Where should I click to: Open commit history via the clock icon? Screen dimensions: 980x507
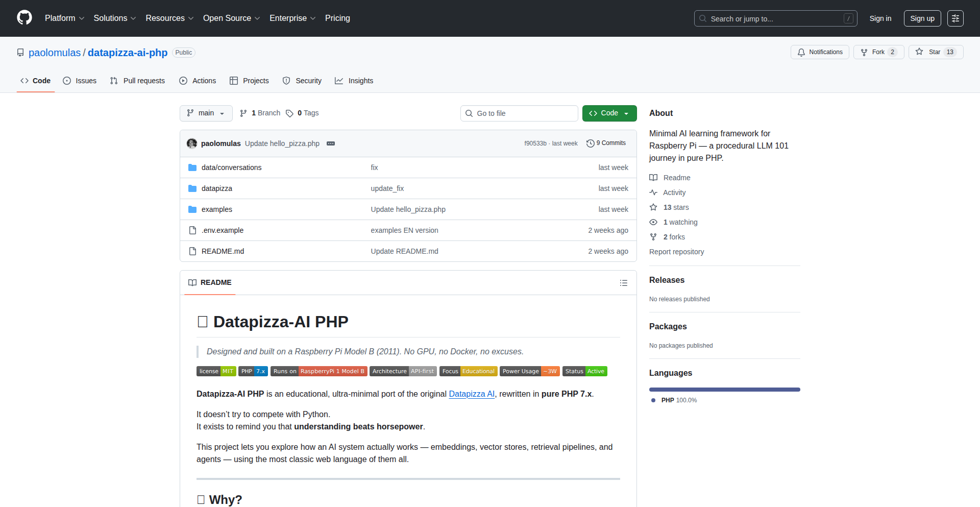[x=591, y=143]
